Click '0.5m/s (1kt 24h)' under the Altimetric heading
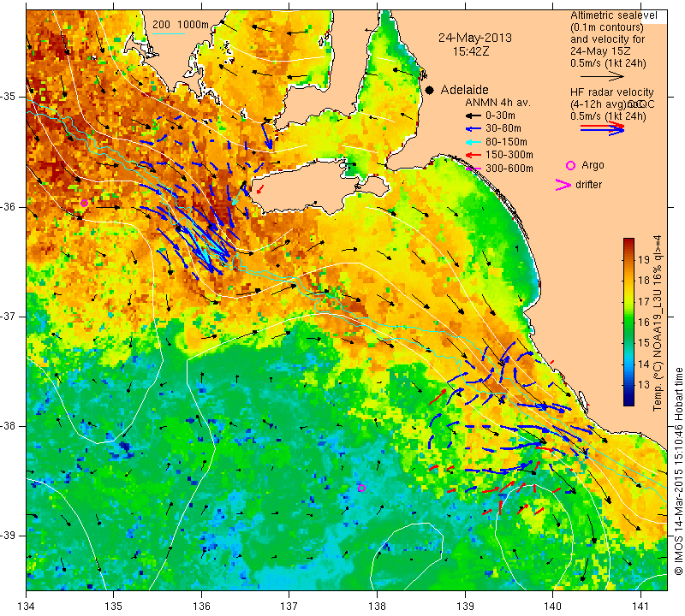Screen dimensions: 685x616 608,63
